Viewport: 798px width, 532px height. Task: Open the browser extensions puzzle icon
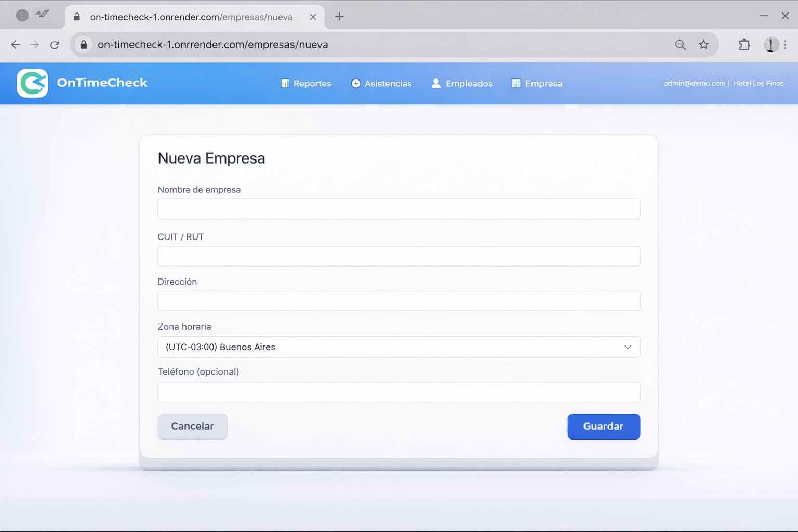pos(744,45)
